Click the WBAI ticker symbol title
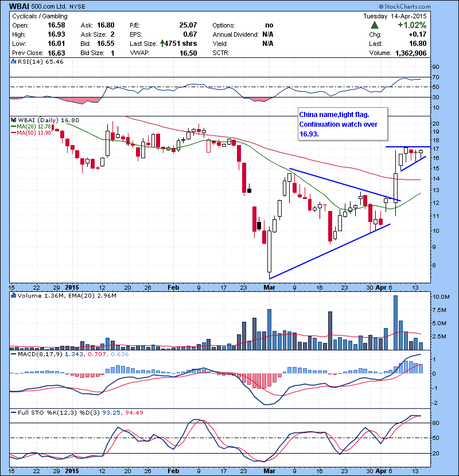The image size is (459, 476). [19, 6]
